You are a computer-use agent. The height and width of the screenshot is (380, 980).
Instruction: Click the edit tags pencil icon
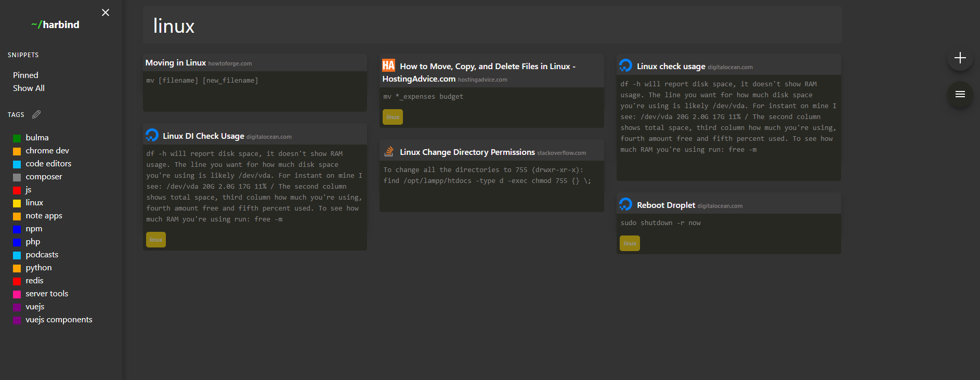(36, 114)
